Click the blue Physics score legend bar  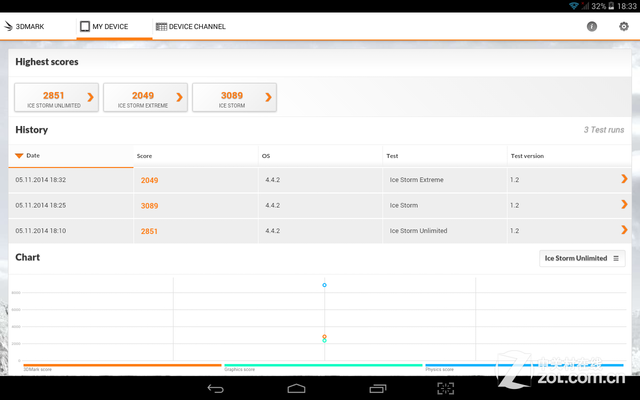click(x=524, y=365)
